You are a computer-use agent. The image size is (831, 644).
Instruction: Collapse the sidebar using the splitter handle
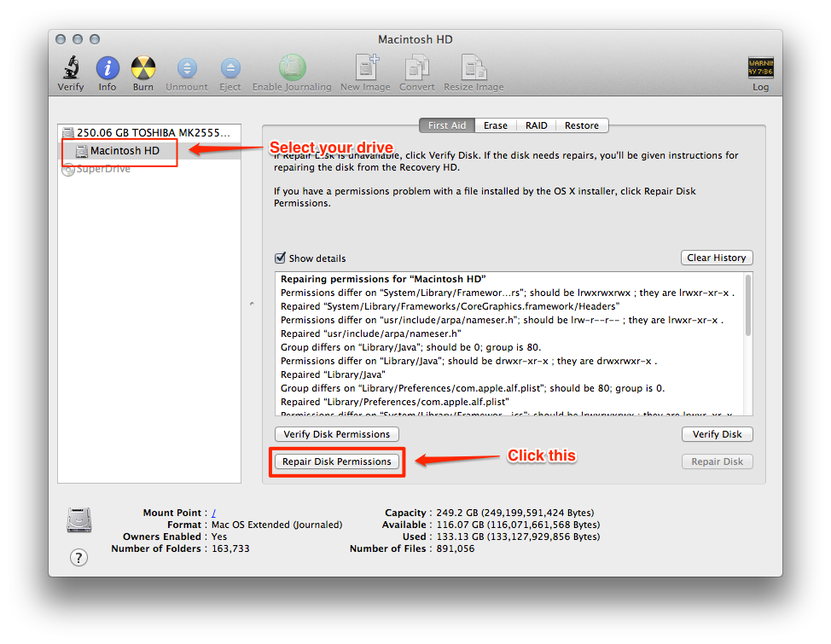tap(250, 304)
